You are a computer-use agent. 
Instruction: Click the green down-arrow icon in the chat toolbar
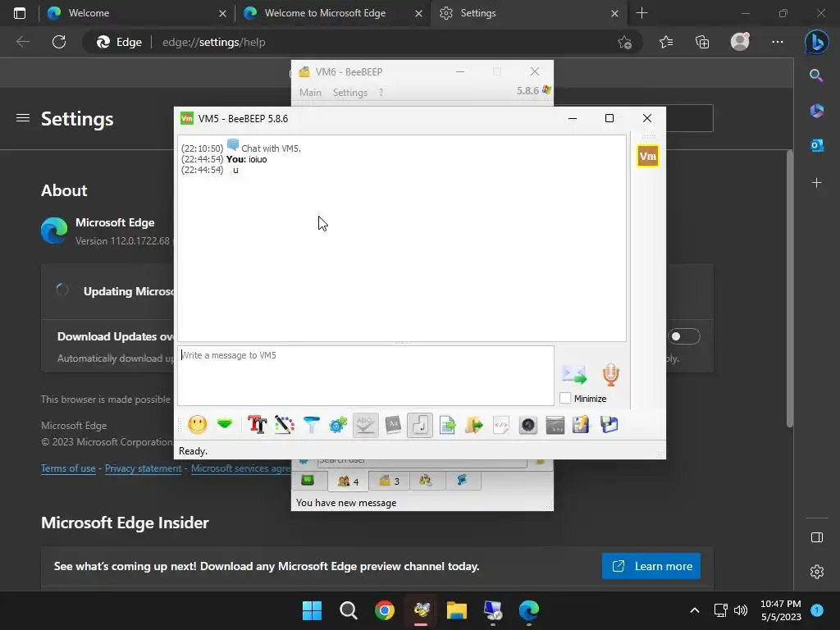[225, 424]
